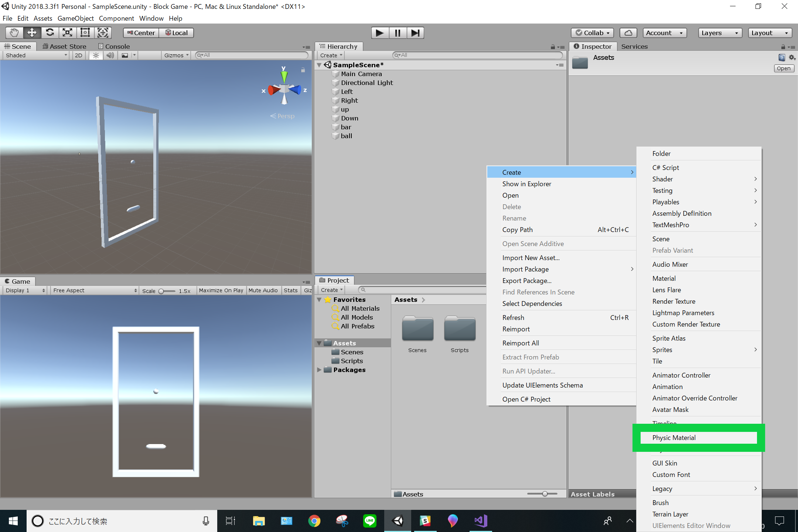
Task: Select the Rotate tool icon
Action: tap(50, 33)
